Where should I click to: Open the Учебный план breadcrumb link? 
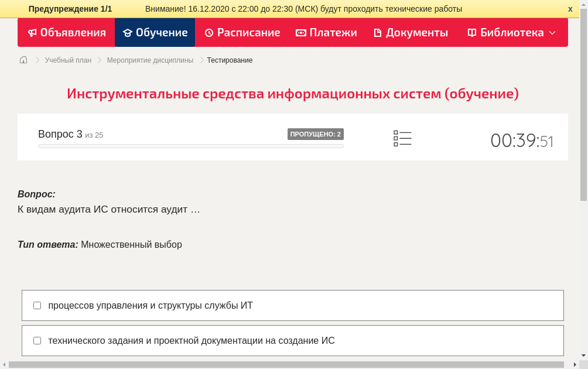pyautogui.click(x=68, y=60)
